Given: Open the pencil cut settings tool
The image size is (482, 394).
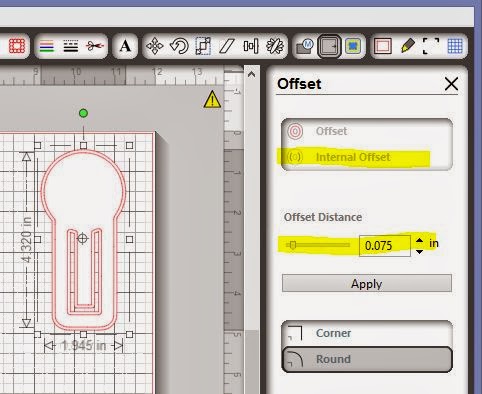Looking at the screenshot, I should 408,46.
